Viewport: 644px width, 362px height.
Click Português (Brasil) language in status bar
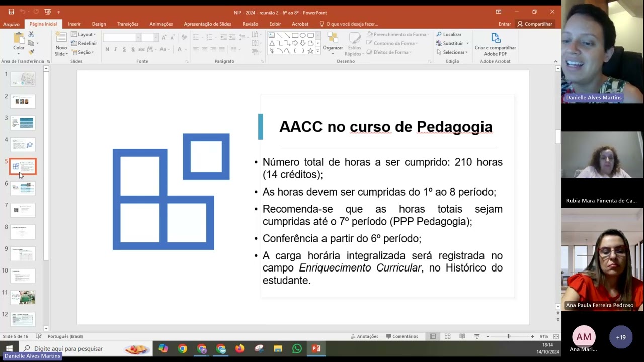tap(65, 336)
